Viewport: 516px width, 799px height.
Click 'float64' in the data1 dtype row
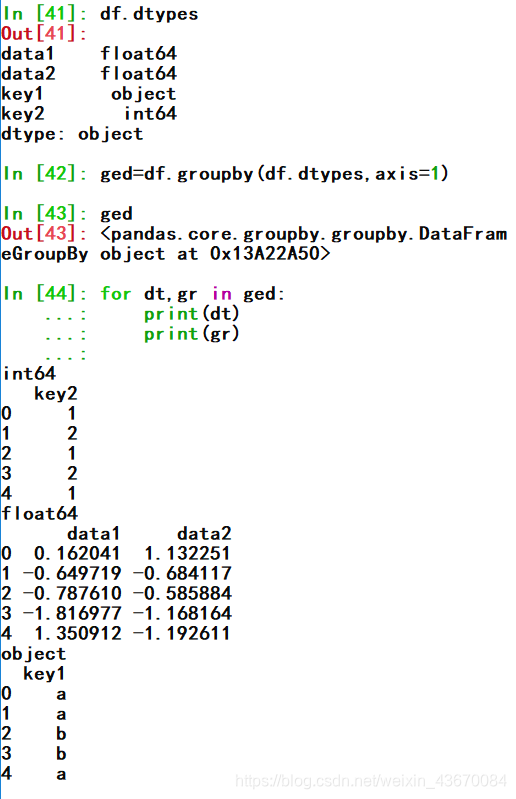click(x=139, y=54)
